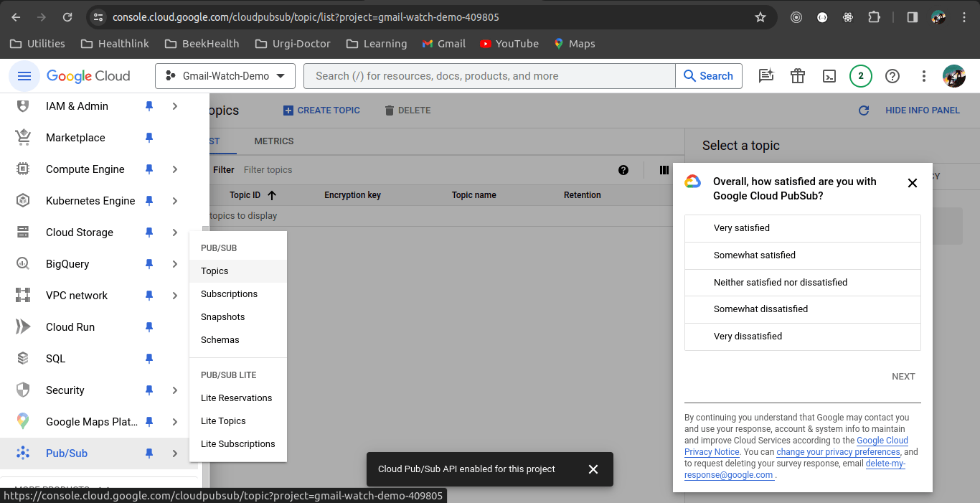The height and width of the screenshot is (503, 980).
Task: Unpin SQL from the navigation menu
Action: (x=149, y=358)
